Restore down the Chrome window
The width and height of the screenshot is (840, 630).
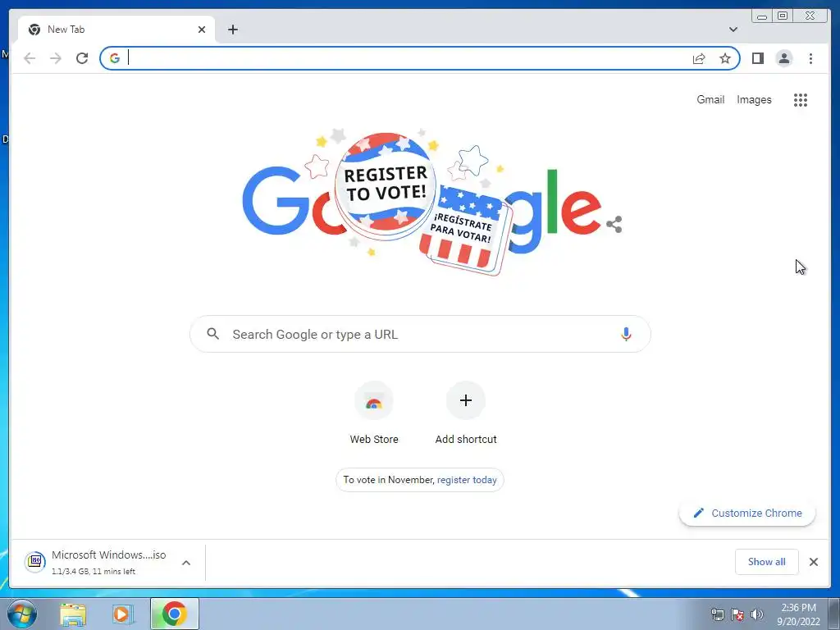tap(783, 16)
